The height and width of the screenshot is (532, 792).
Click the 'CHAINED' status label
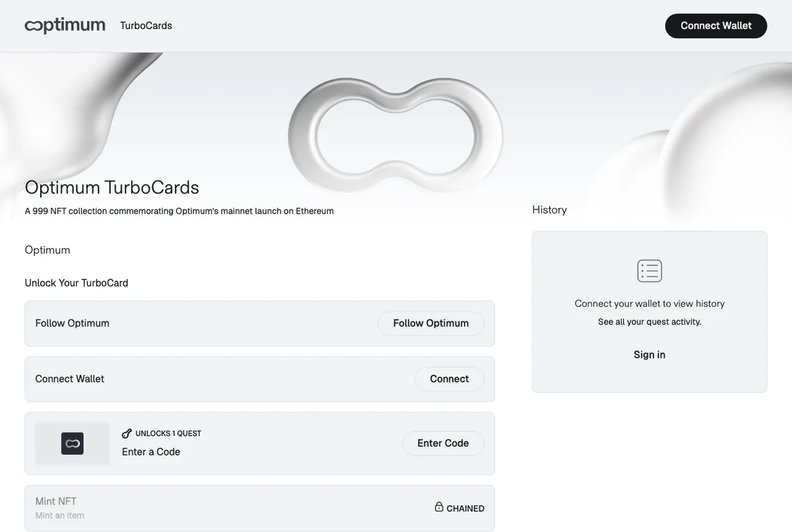tap(465, 509)
